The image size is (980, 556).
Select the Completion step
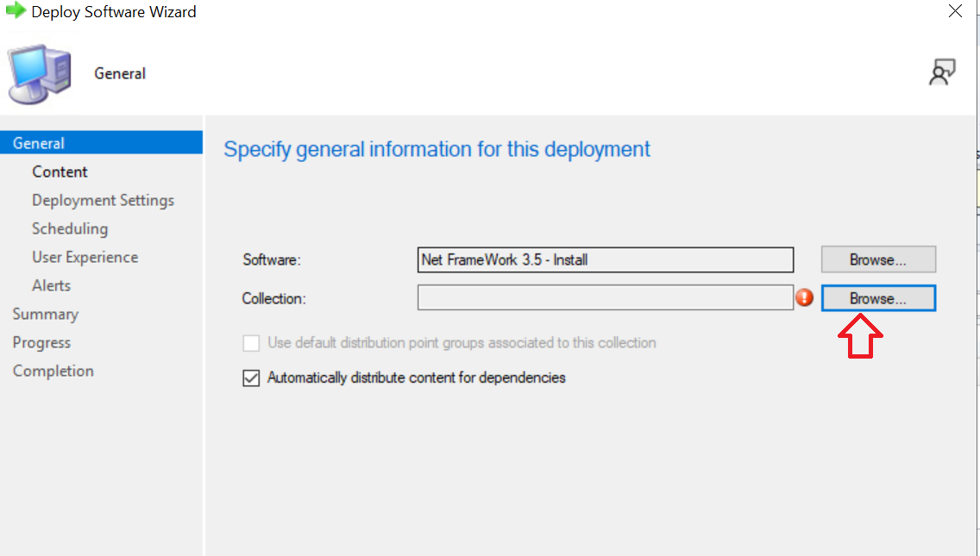pos(53,370)
